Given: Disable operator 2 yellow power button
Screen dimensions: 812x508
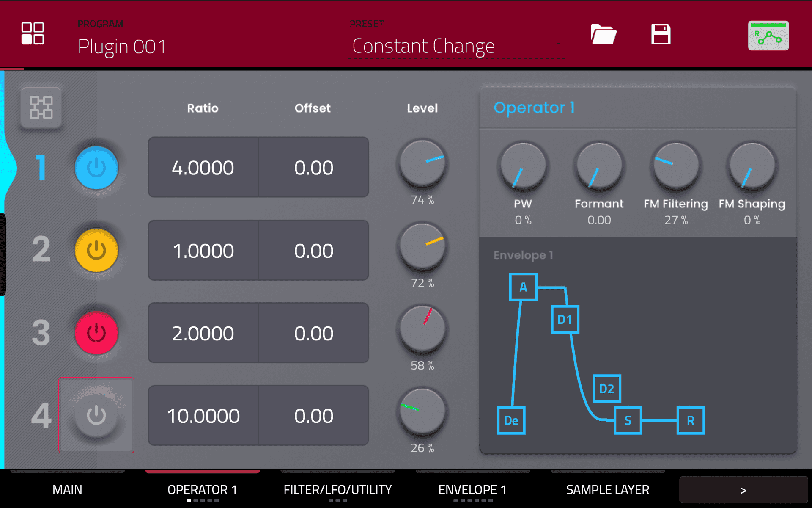Looking at the screenshot, I should [96, 250].
